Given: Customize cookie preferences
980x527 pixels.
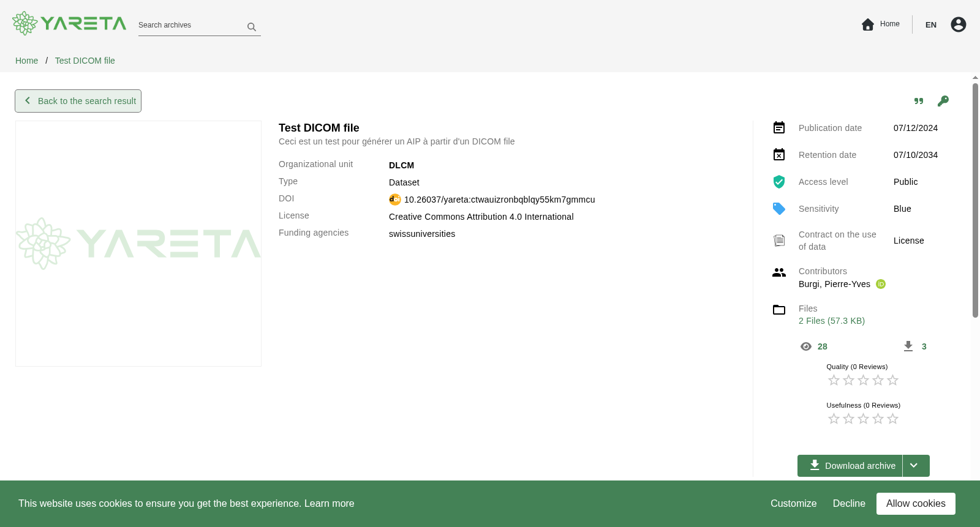Looking at the screenshot, I should (x=793, y=504).
